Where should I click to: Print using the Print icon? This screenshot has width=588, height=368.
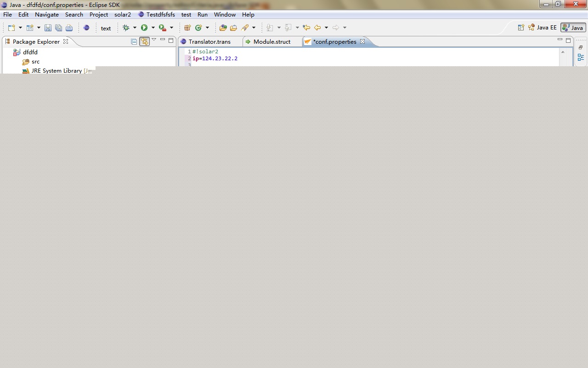pyautogui.click(x=69, y=28)
